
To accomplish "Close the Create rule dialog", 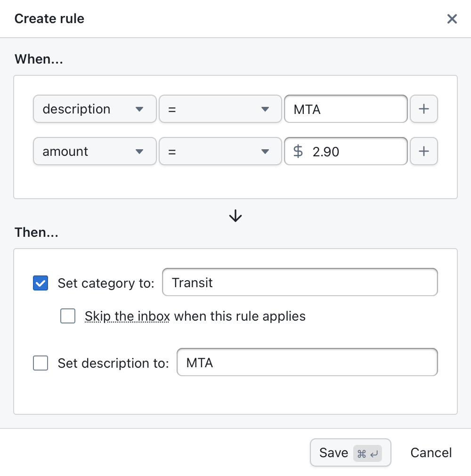I will click(452, 19).
